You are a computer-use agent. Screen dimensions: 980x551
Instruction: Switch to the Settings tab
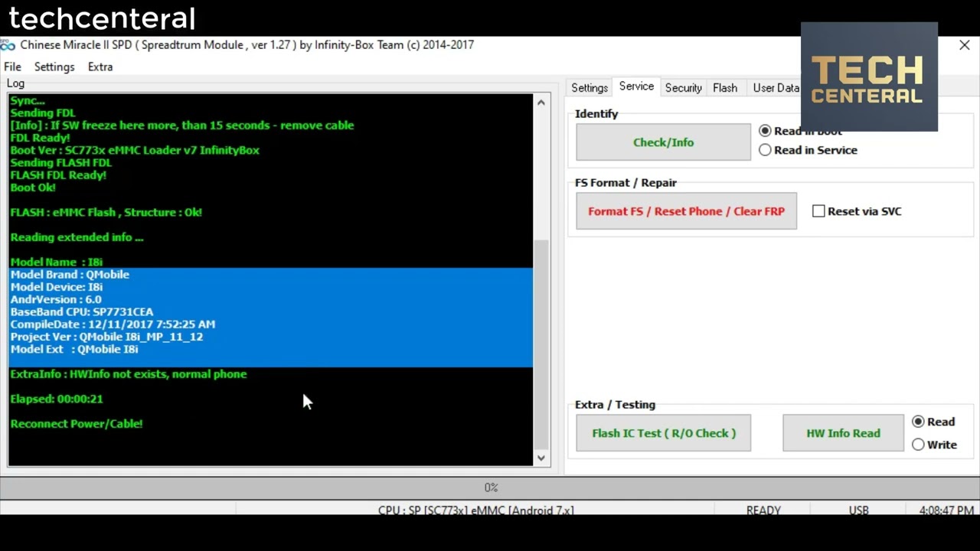pyautogui.click(x=590, y=88)
